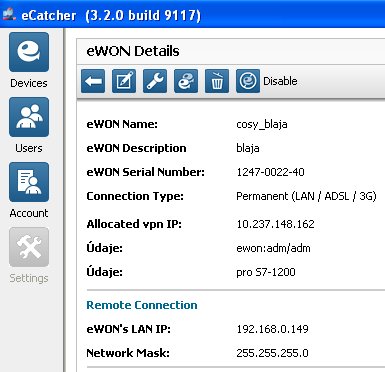
Task: Click the eWON Name: label
Action: (x=122, y=124)
